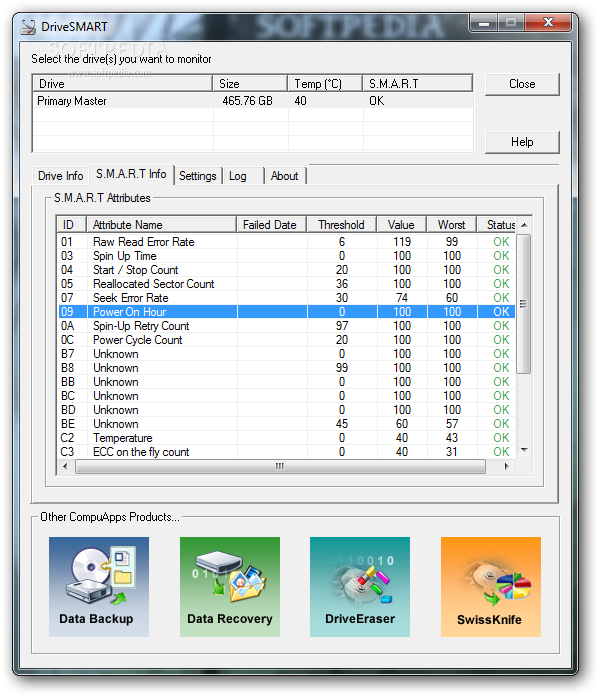This screenshot has width=599, height=696.
Task: Sort by the Size column header
Action: pos(250,83)
